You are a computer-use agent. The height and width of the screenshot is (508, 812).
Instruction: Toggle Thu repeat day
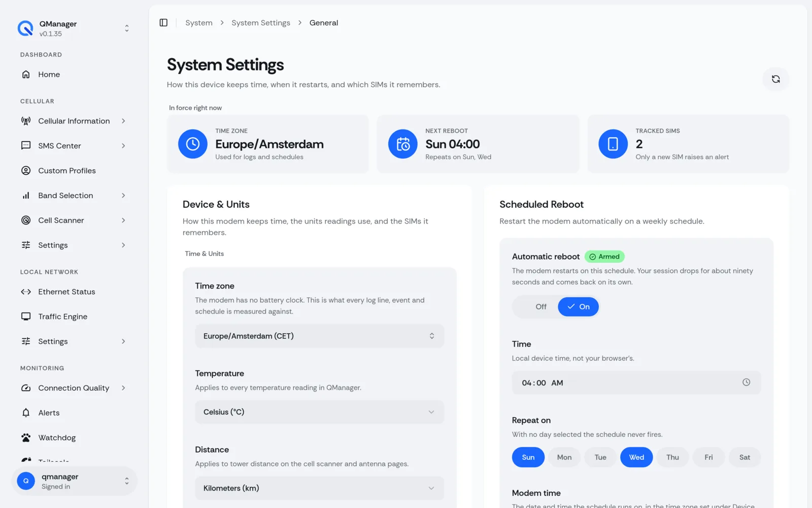coord(672,457)
